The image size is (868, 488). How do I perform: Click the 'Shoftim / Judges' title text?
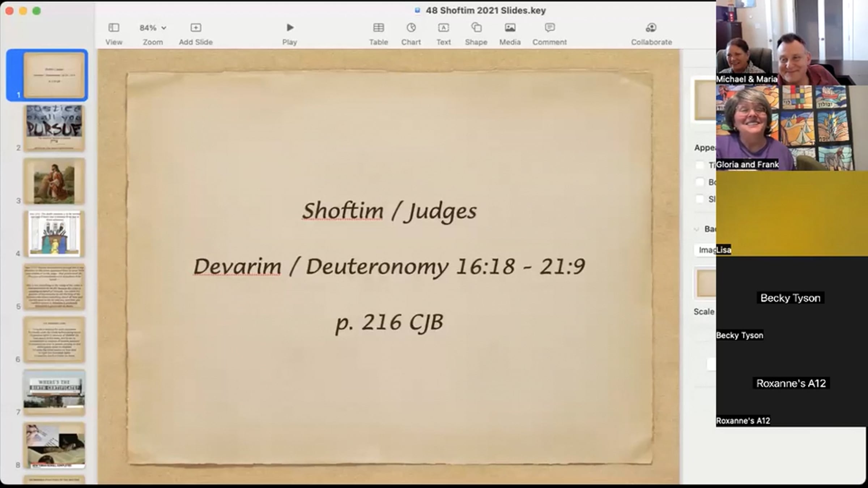[390, 211]
